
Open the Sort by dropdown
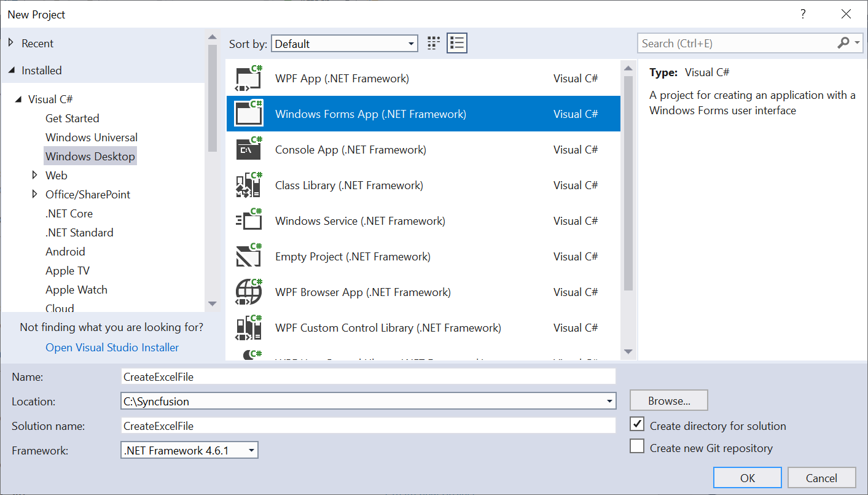point(344,44)
